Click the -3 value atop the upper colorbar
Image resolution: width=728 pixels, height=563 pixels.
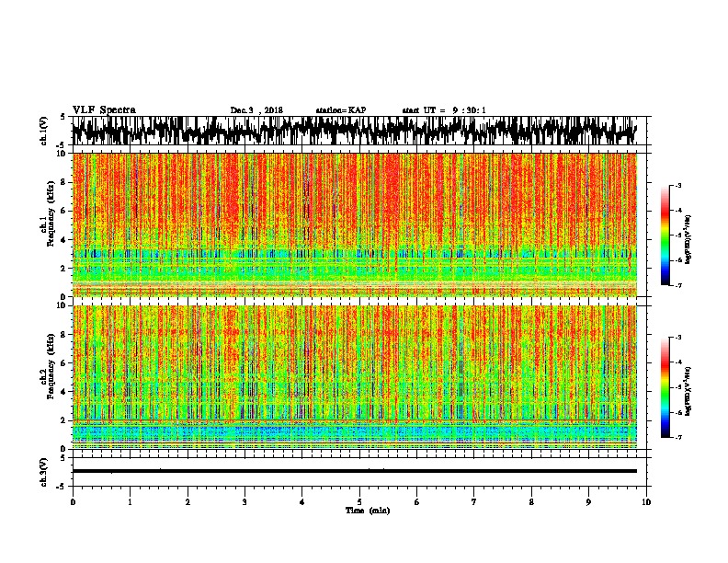677,186
